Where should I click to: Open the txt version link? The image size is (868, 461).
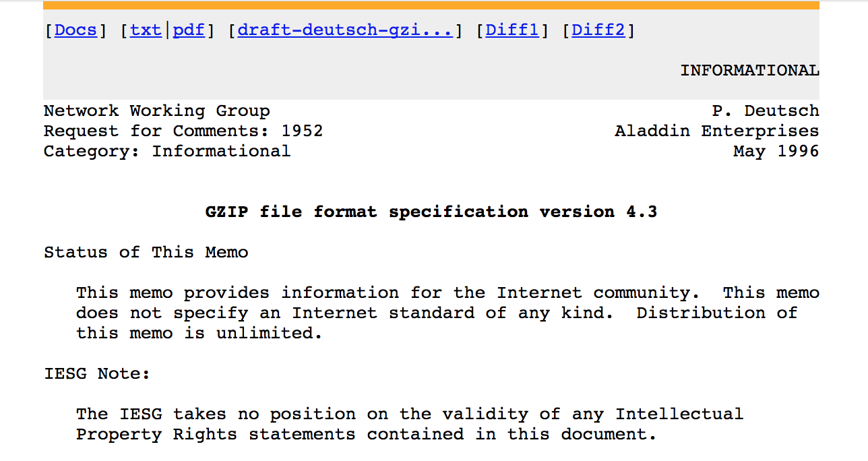pos(146,30)
